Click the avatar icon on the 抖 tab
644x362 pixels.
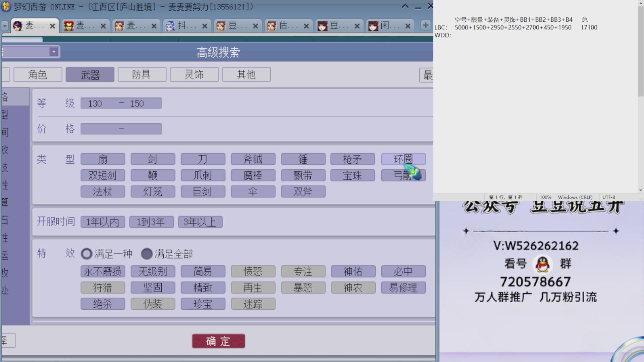170,26
